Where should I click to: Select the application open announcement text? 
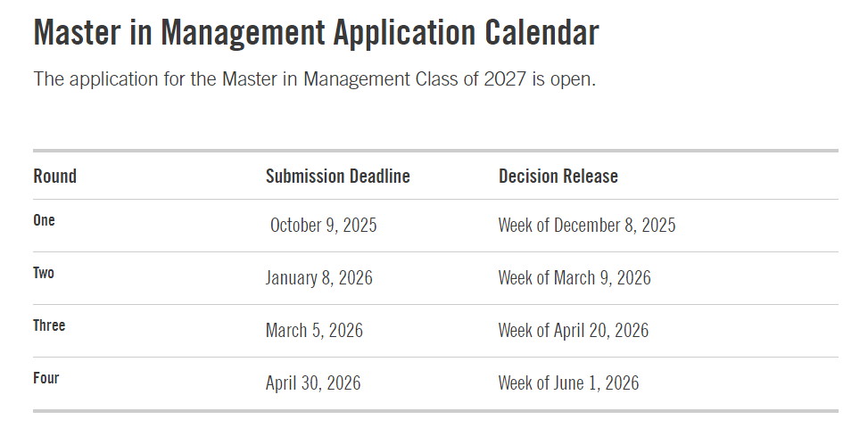(x=314, y=78)
